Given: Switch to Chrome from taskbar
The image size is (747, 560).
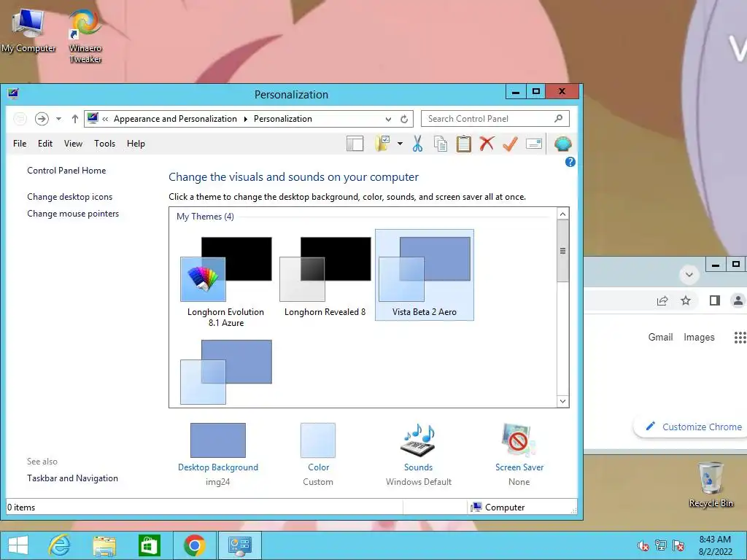Looking at the screenshot, I should (x=194, y=545).
